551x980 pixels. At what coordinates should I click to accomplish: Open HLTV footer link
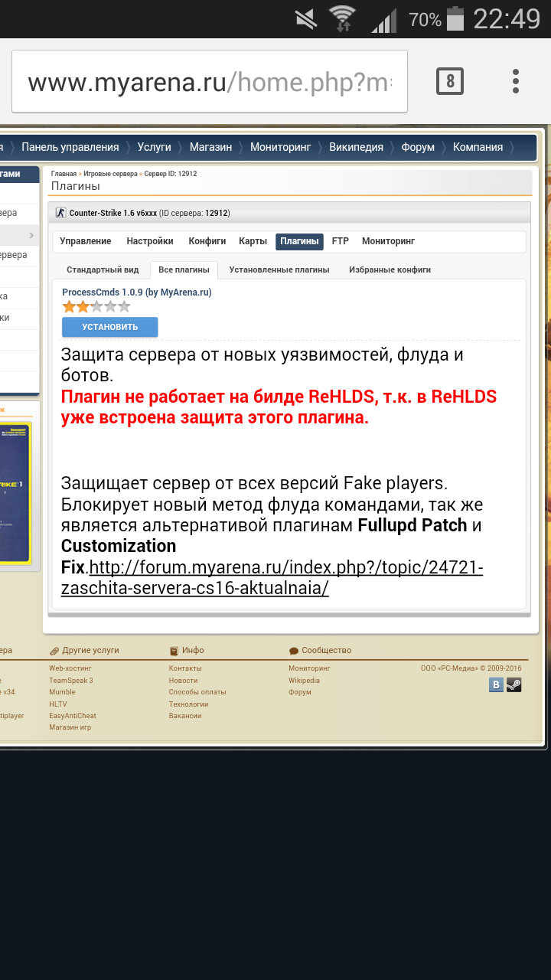point(58,704)
